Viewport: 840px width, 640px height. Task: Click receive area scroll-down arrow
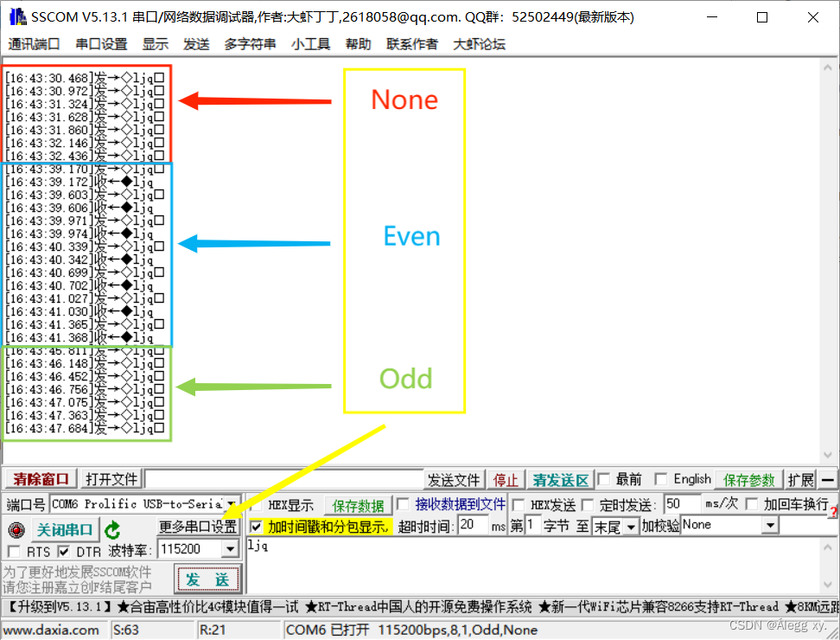pos(828,455)
